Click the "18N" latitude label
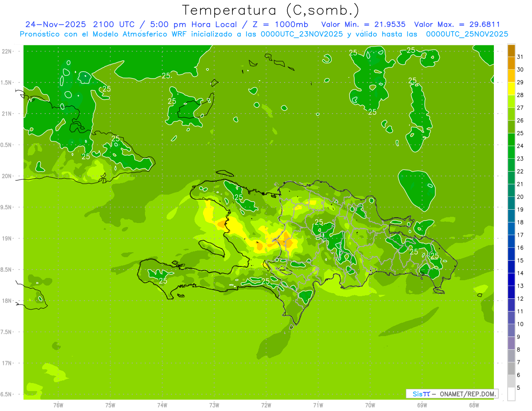This screenshot has width=532, height=411. (7, 301)
